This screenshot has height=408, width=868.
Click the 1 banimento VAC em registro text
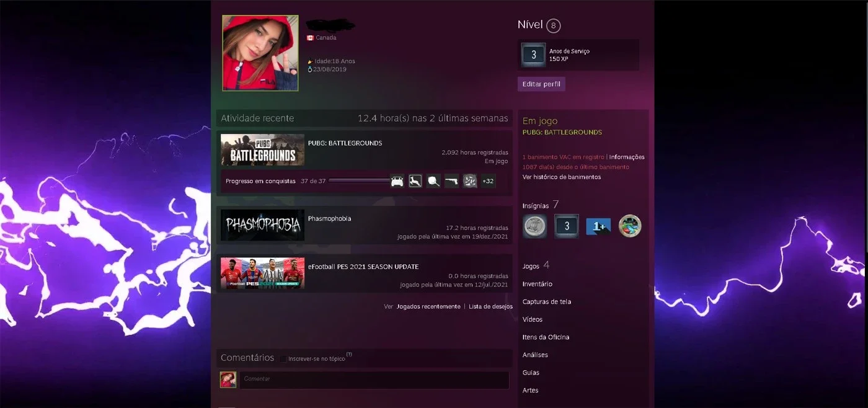click(564, 157)
